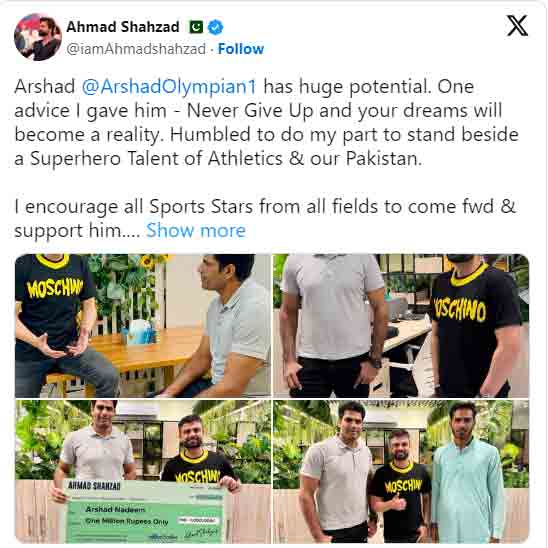Follow Ahmad Shahzad's account
Image resolution: width=548 pixels, height=548 pixels.
pyautogui.click(x=241, y=49)
